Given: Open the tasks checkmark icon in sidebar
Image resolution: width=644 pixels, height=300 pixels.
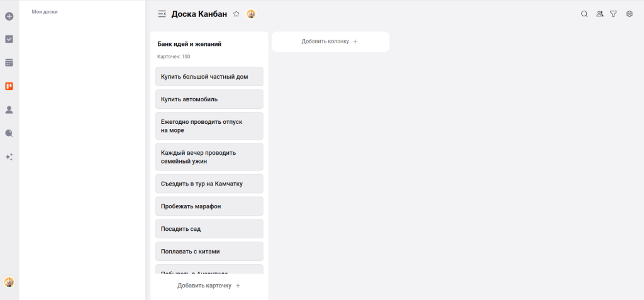Looking at the screenshot, I should (9, 39).
